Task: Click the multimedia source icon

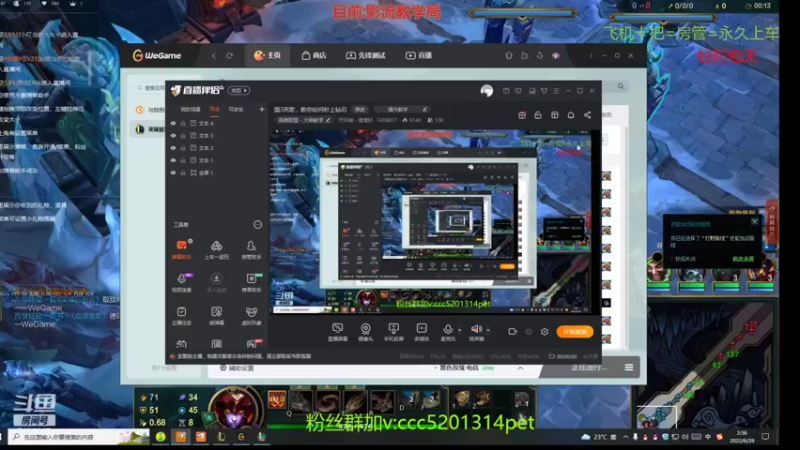Action: pyautogui.click(x=421, y=329)
